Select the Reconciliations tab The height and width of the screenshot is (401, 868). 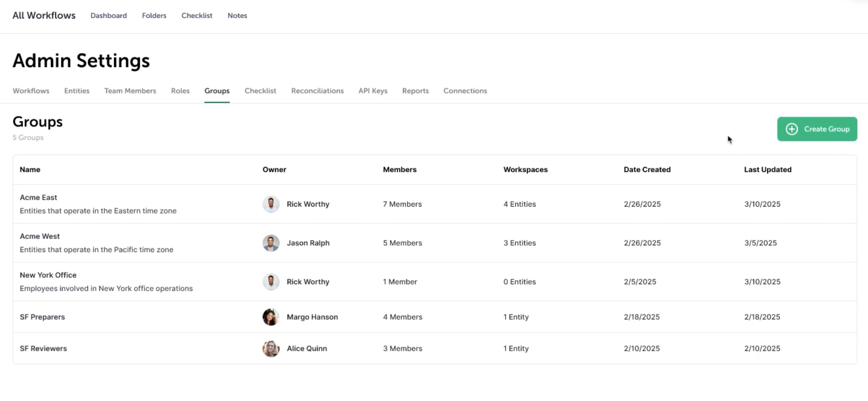pyautogui.click(x=317, y=91)
